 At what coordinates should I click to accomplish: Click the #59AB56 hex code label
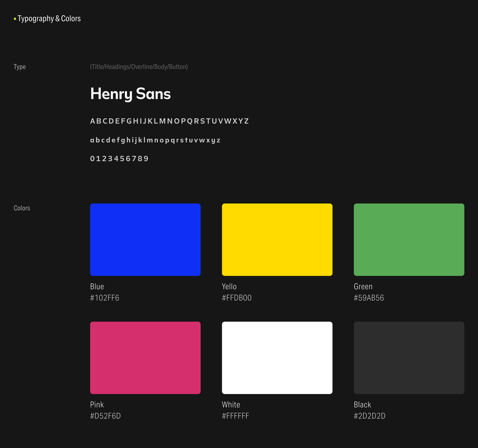(369, 298)
